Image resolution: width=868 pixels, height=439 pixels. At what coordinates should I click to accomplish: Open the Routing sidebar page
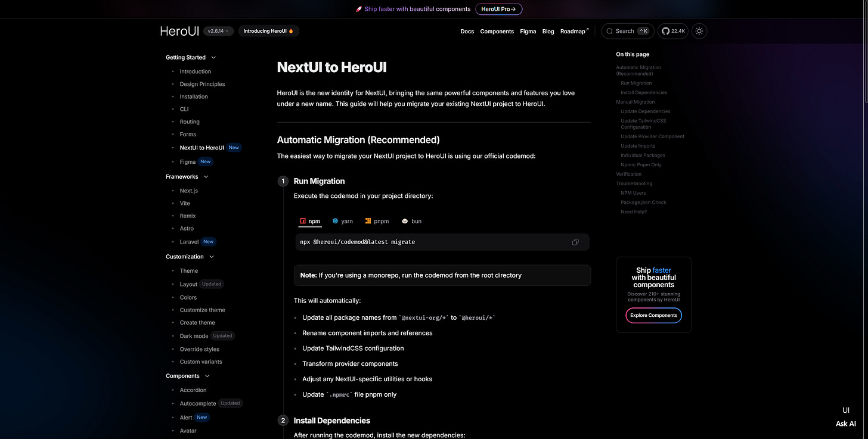click(190, 122)
